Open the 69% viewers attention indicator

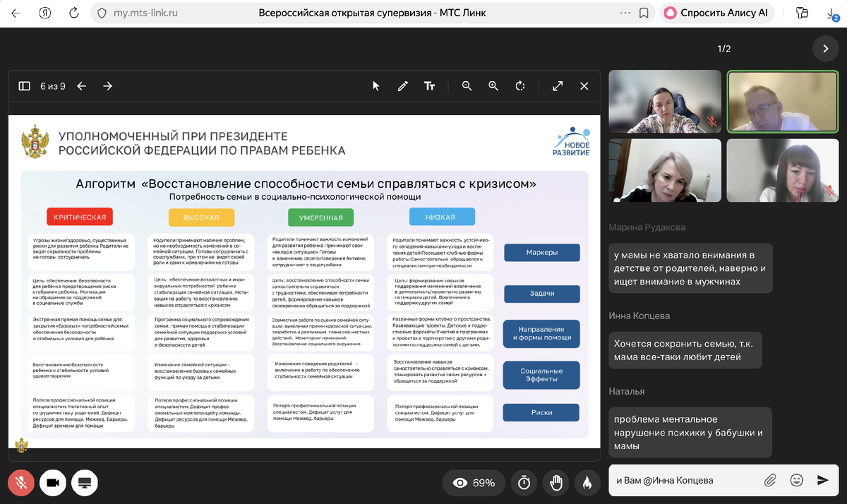click(474, 483)
